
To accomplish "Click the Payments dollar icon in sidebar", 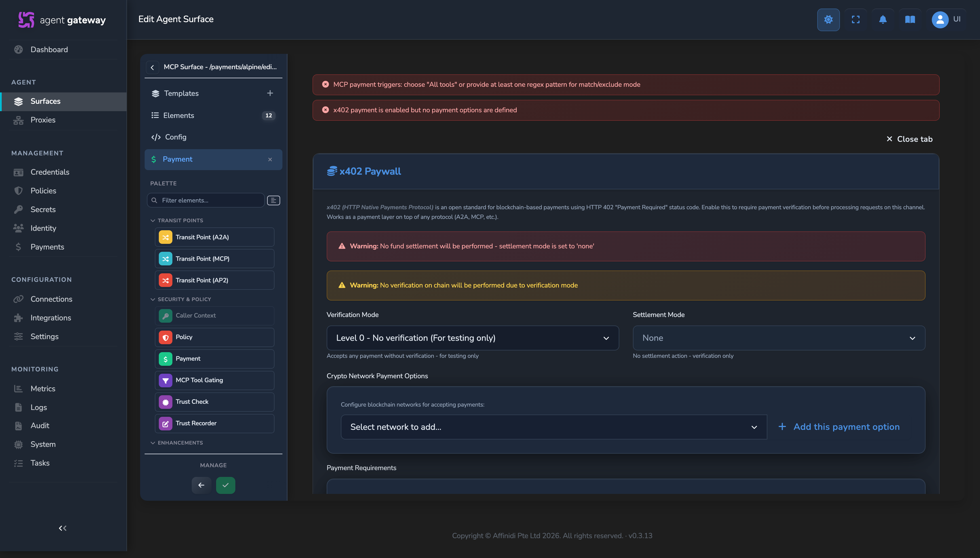I will [18, 247].
